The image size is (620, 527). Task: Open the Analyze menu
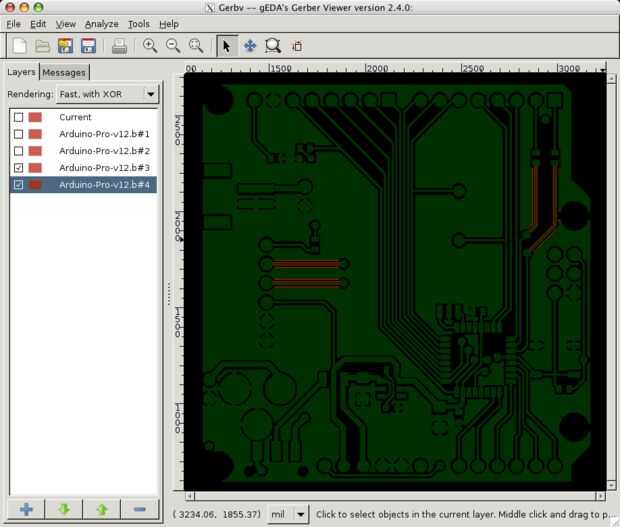coord(102,24)
